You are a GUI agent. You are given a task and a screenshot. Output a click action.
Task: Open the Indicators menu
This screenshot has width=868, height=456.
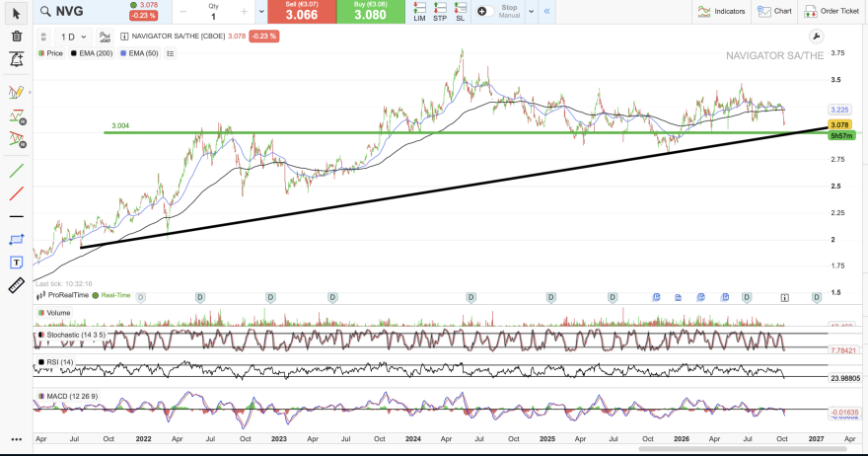point(721,11)
